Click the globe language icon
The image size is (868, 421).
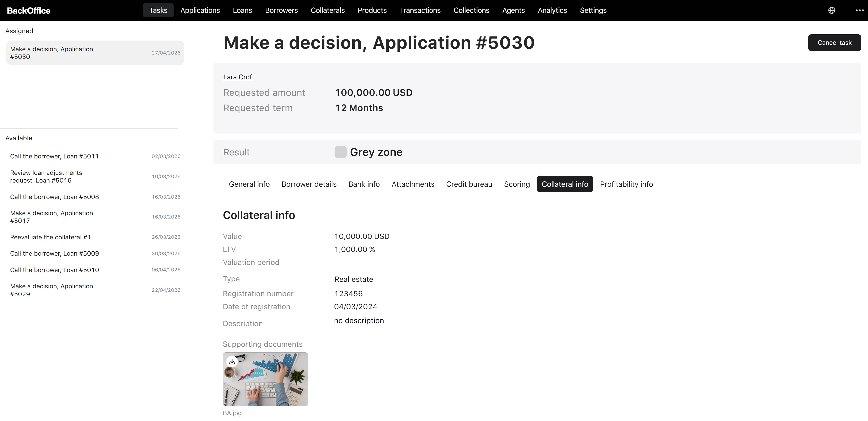[831, 10]
